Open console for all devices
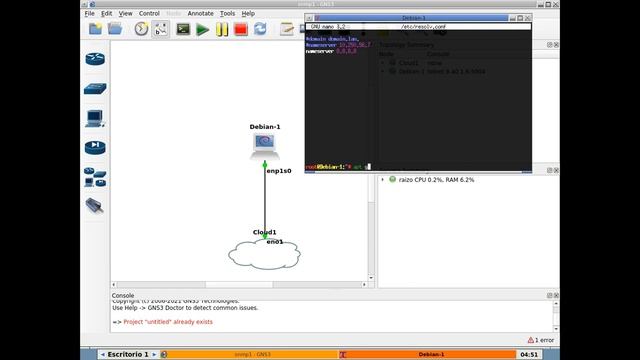Viewport: 640px width, 360px height. coord(183,29)
